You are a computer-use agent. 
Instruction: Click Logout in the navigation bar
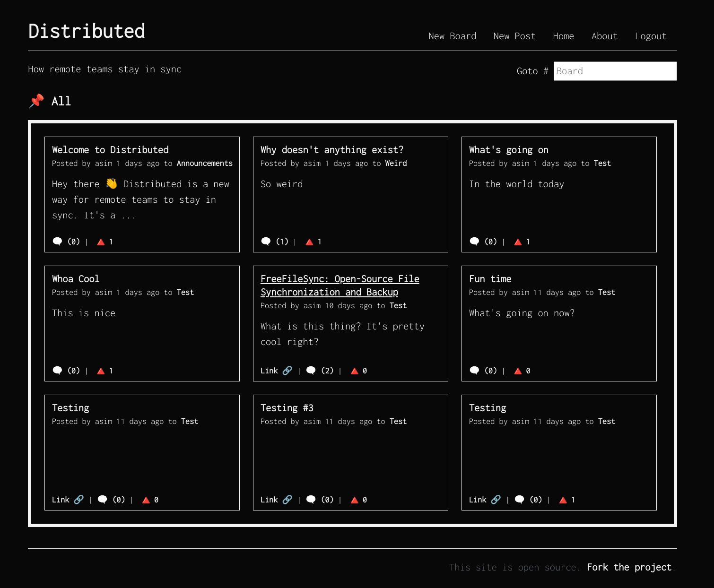click(651, 36)
